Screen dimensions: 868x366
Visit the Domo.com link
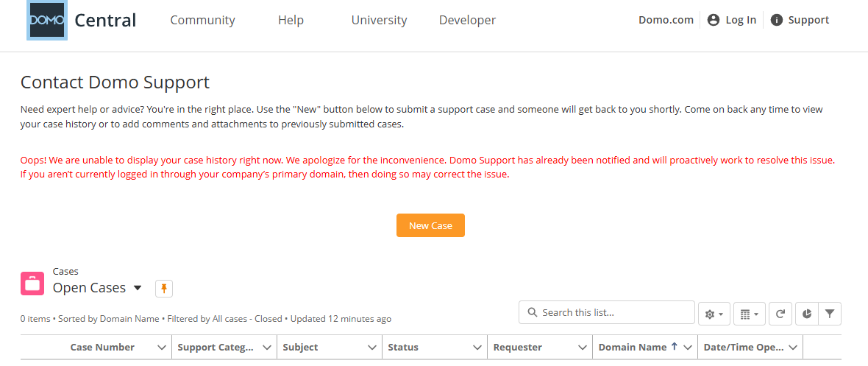tap(666, 20)
